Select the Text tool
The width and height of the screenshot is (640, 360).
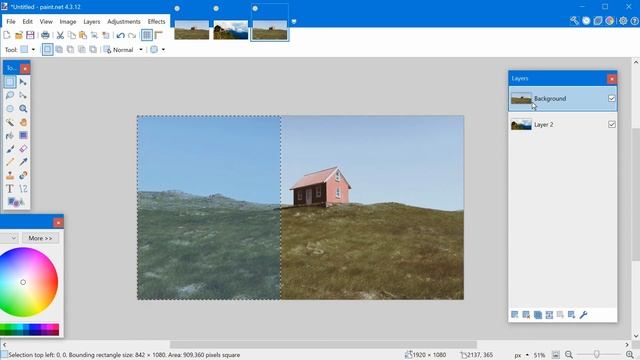(x=10, y=189)
